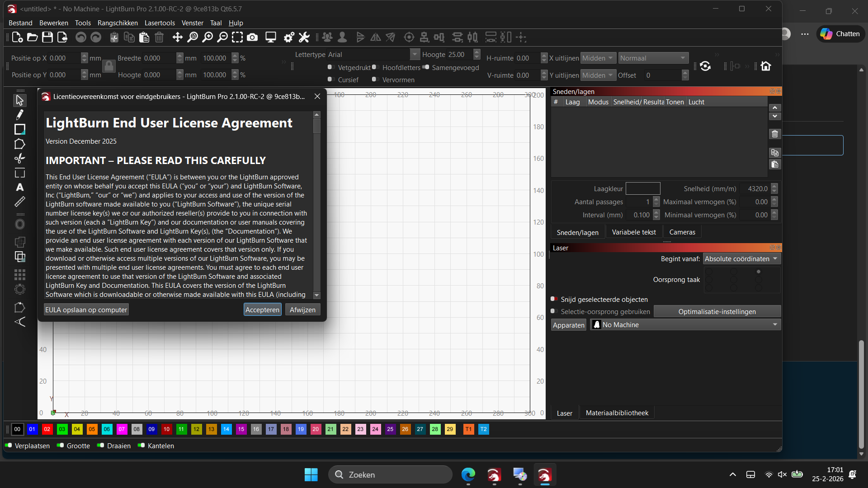The image size is (868, 488).
Task: Open the Normaal dropdown
Action: tap(653, 58)
